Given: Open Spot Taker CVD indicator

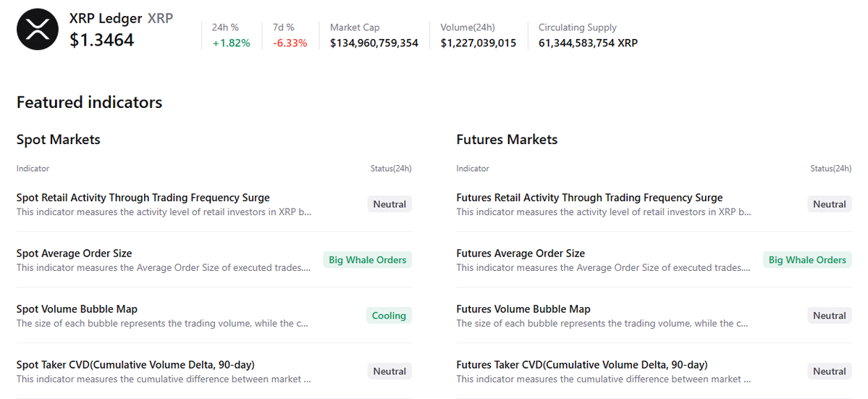Looking at the screenshot, I should (135, 365).
